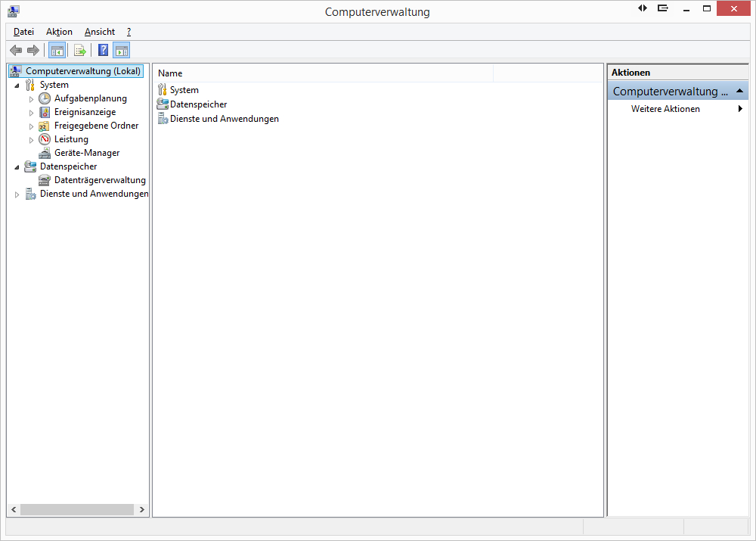Minimize the Computerverwaltung window
Image resolution: width=756 pixels, height=541 pixels.
coord(686,8)
